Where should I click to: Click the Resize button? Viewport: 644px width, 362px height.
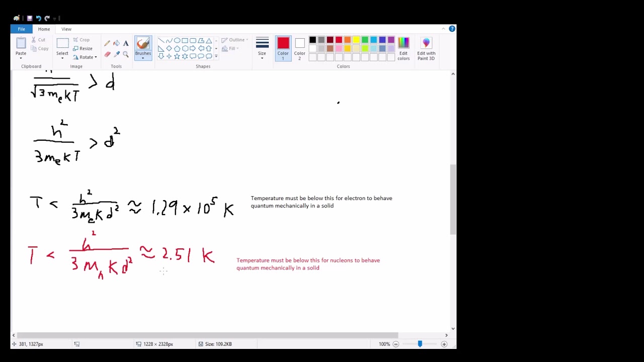(x=83, y=49)
